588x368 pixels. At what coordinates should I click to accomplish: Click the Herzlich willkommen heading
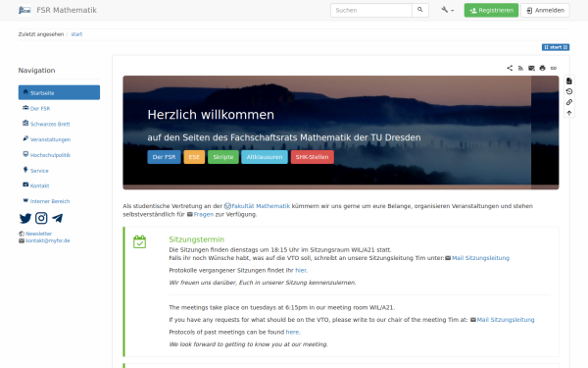click(211, 115)
